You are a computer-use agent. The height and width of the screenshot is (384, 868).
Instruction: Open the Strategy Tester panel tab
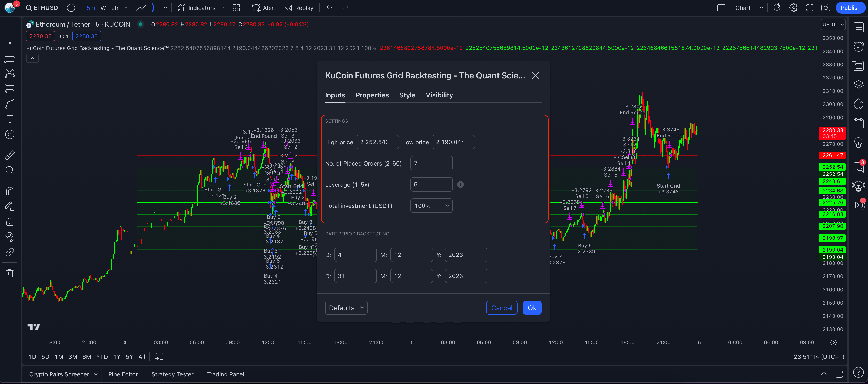point(172,374)
